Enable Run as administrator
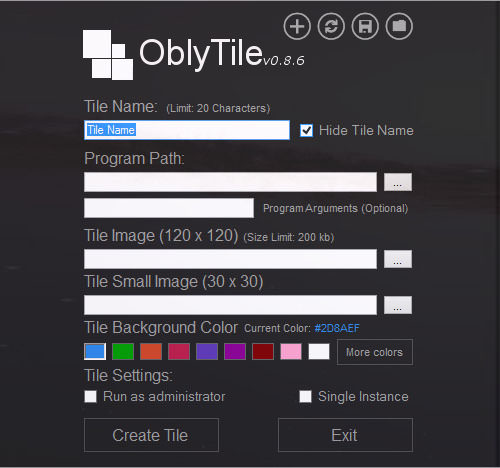This screenshot has height=468, width=500. (x=90, y=397)
